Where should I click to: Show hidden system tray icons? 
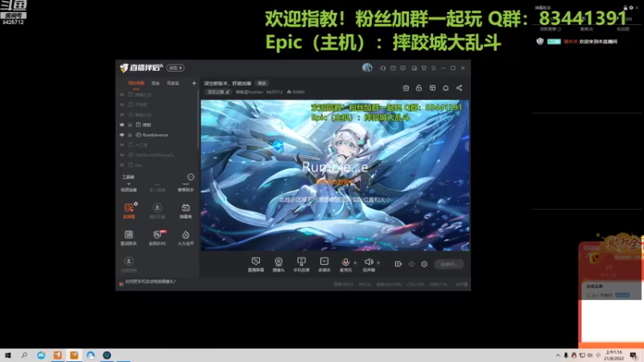point(558,356)
